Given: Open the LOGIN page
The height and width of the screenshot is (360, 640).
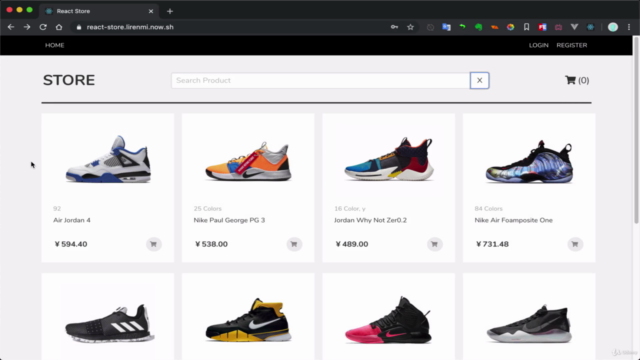Looking at the screenshot, I should click(538, 45).
